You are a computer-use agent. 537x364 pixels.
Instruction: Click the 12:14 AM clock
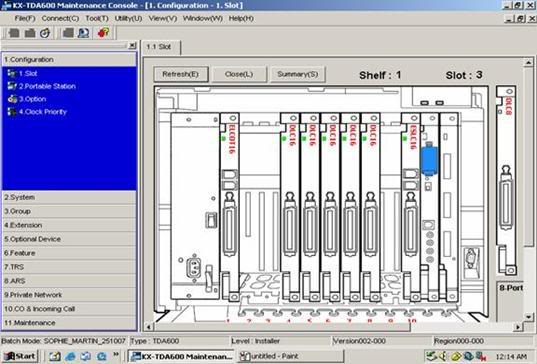click(511, 356)
